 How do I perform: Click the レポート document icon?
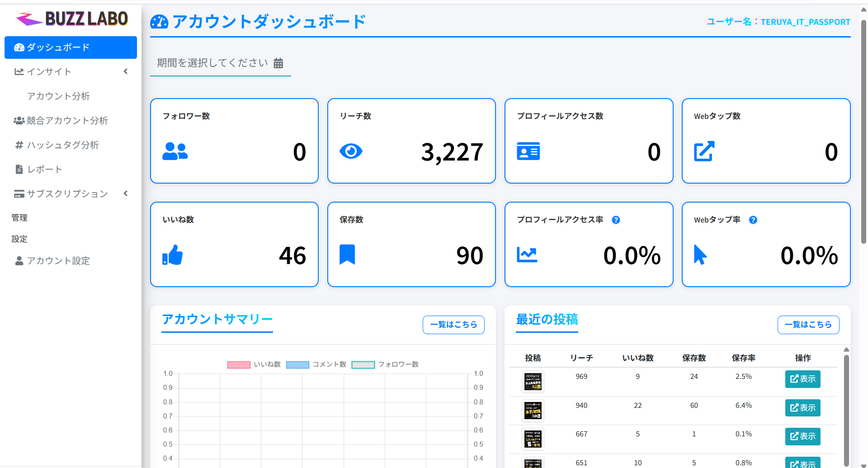tap(19, 169)
